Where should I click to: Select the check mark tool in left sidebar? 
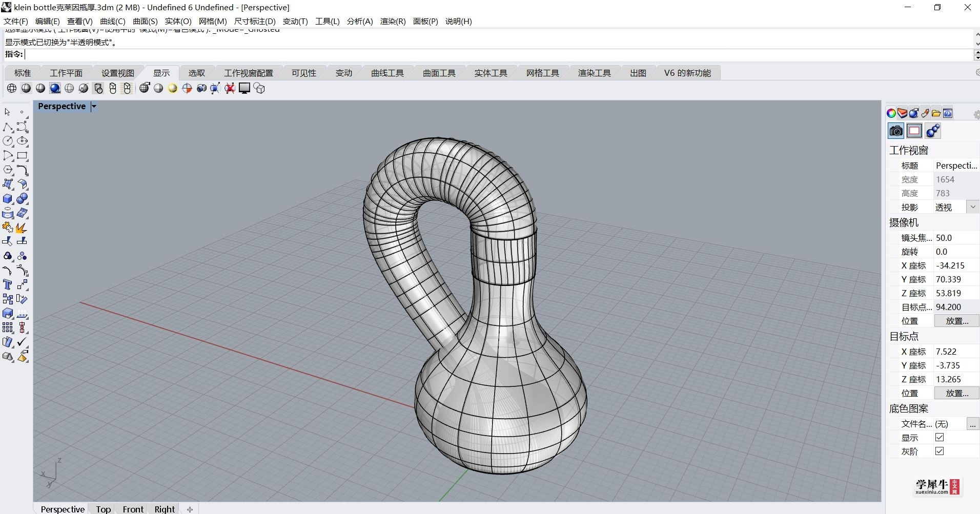tap(22, 342)
